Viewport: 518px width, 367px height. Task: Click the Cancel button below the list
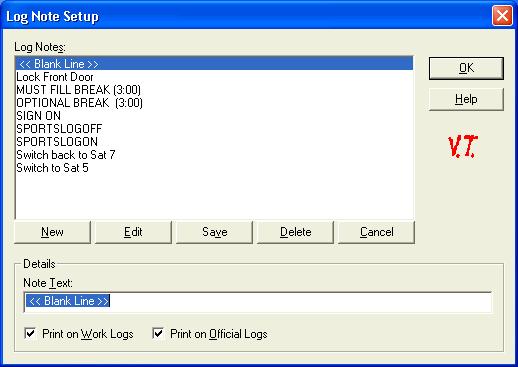pyautogui.click(x=376, y=232)
